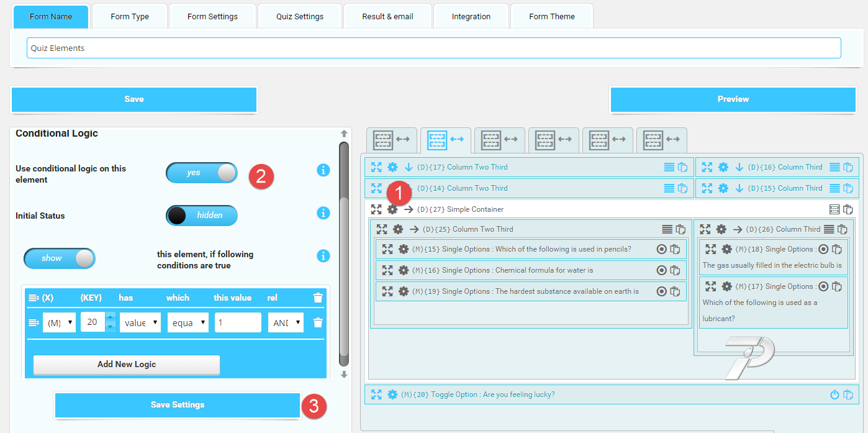Toggle the show/hide element switch
Image resolution: width=868 pixels, height=433 pixels.
(60, 258)
